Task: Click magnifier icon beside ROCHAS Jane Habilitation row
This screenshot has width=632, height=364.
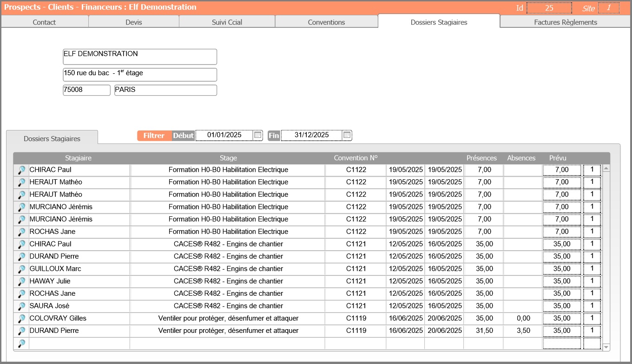Action: click(21, 232)
